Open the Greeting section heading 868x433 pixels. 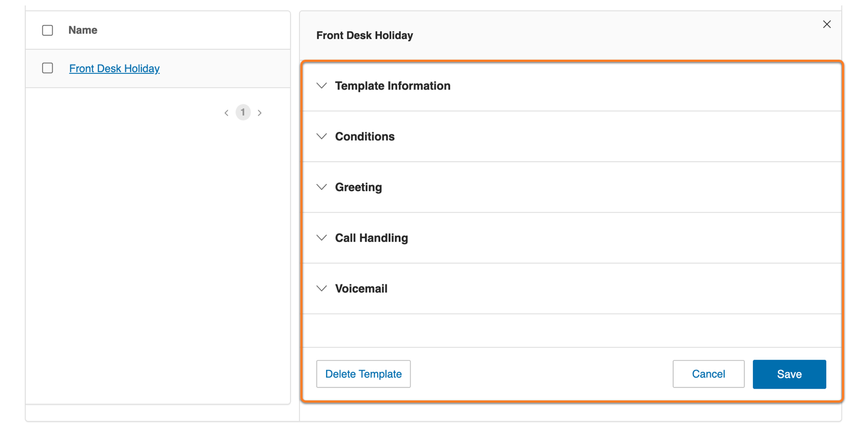(x=358, y=187)
